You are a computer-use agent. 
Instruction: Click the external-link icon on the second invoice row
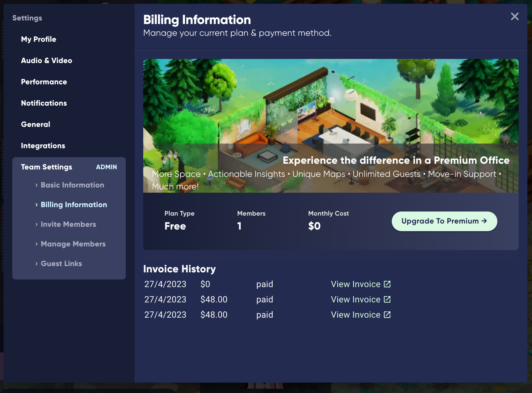coord(387,299)
